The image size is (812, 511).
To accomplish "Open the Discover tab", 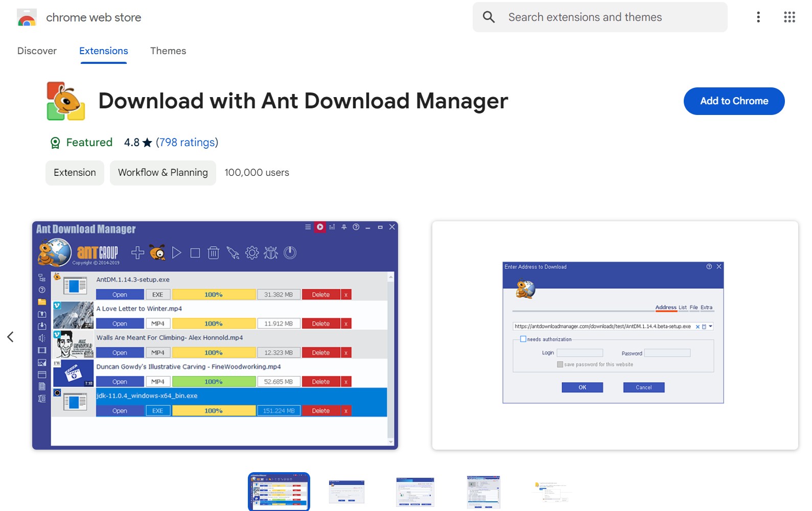I will point(37,51).
